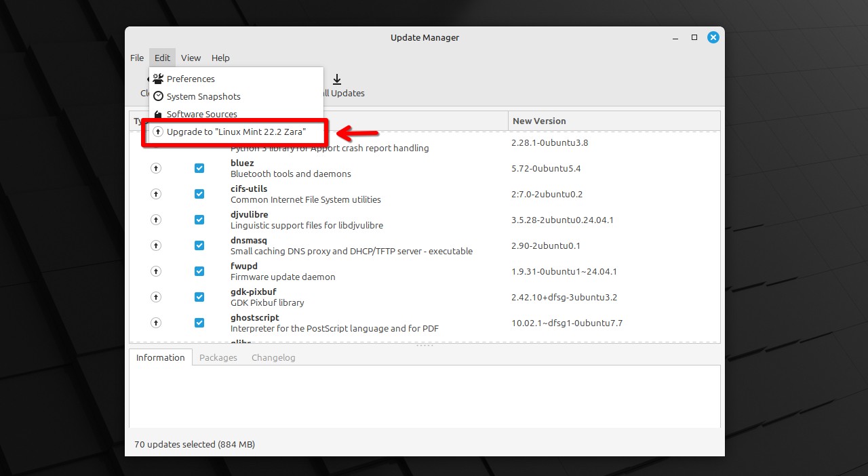Image resolution: width=868 pixels, height=476 pixels.
Task: Click version 2.42.10+dfsg-3ubuntu3.2
Action: [x=564, y=297]
